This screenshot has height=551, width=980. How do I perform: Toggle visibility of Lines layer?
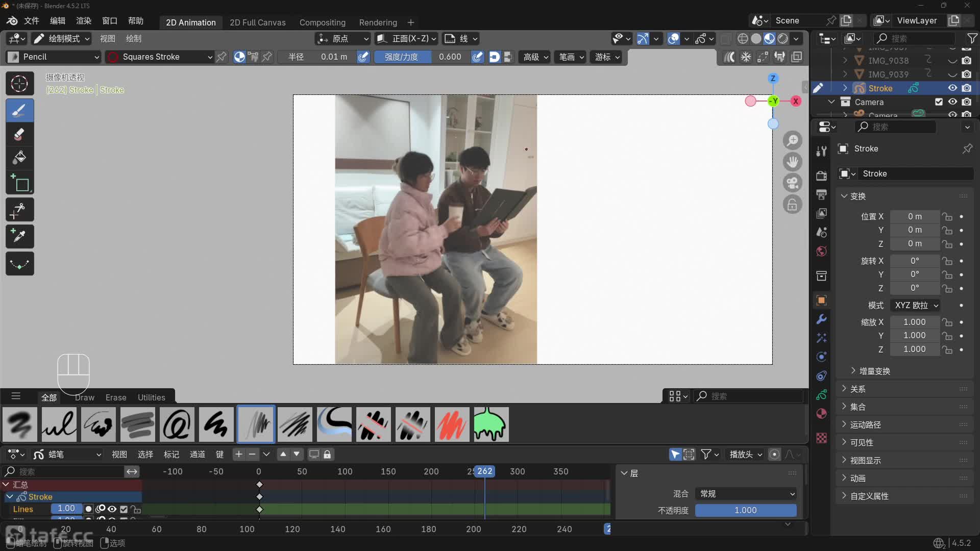(x=112, y=509)
